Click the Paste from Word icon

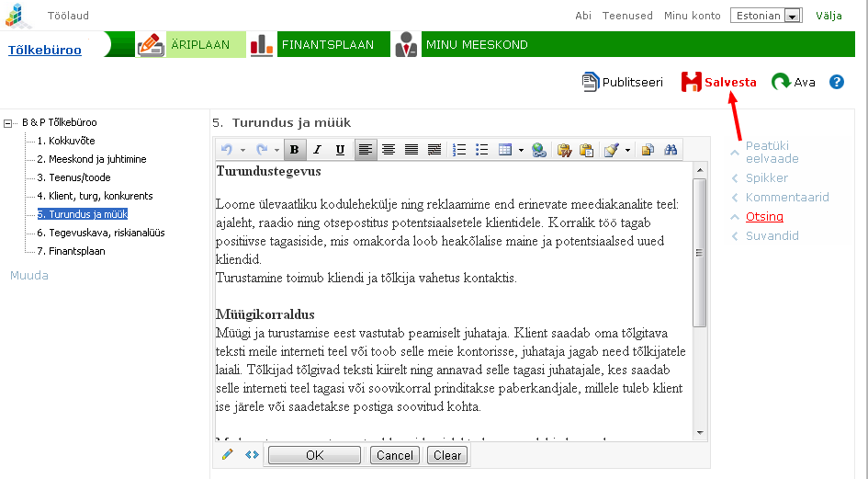[564, 150]
